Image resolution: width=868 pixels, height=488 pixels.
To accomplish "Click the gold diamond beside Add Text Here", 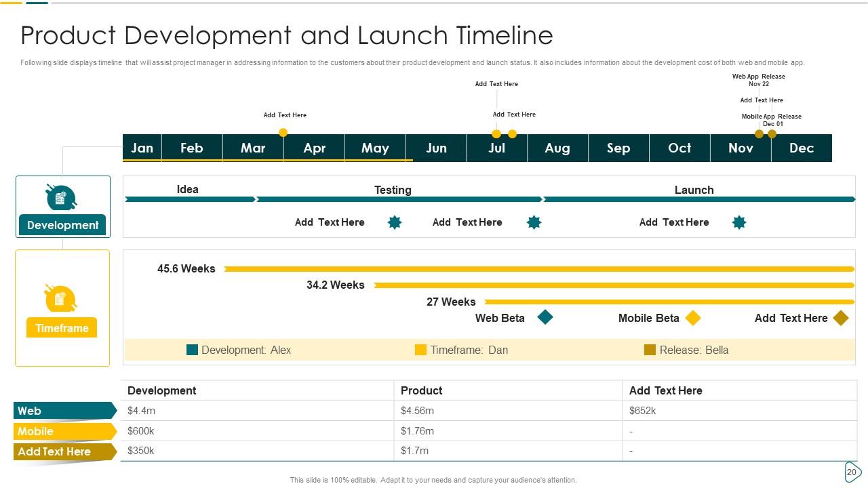I will tap(841, 318).
